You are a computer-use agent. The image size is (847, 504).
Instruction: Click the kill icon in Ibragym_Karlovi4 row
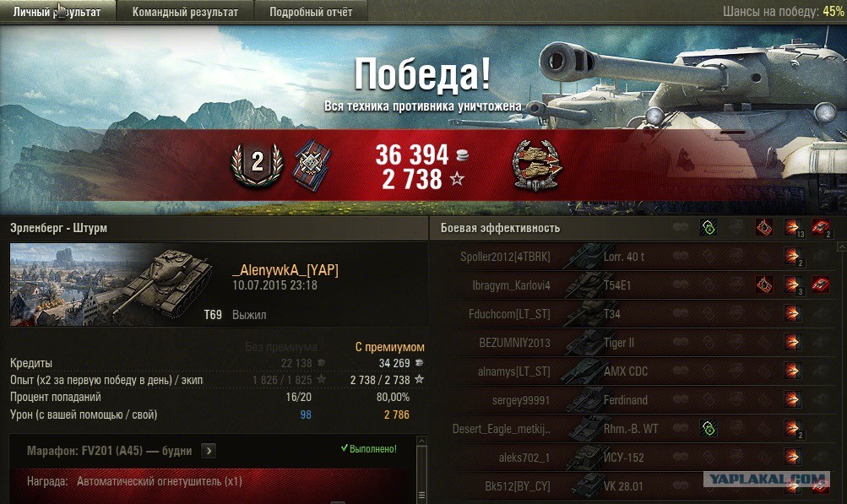(x=821, y=285)
